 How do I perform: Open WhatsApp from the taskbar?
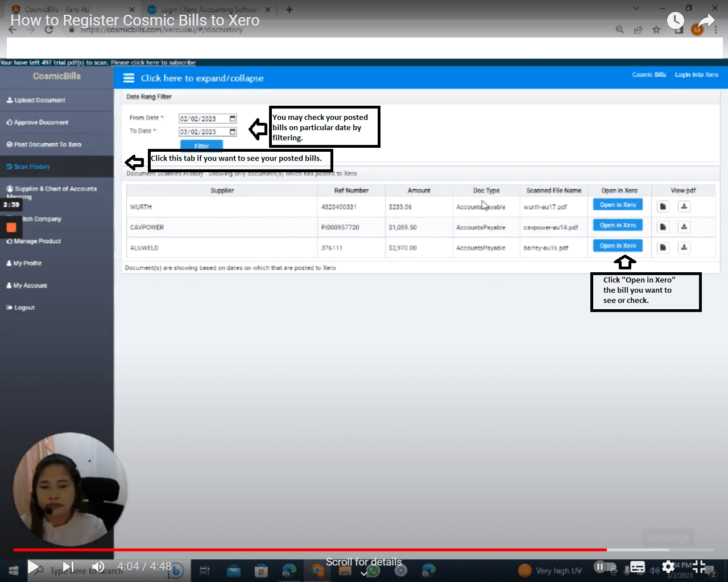373,570
